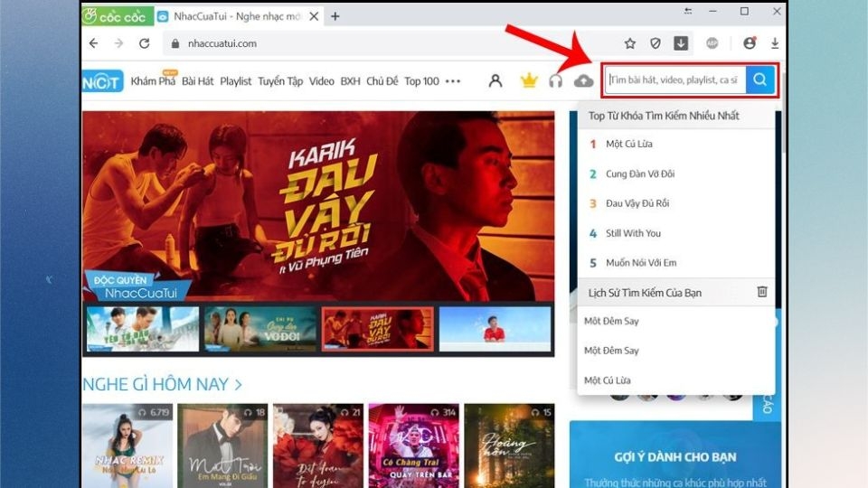
Task: Click the browser back arrow
Action: (x=93, y=43)
